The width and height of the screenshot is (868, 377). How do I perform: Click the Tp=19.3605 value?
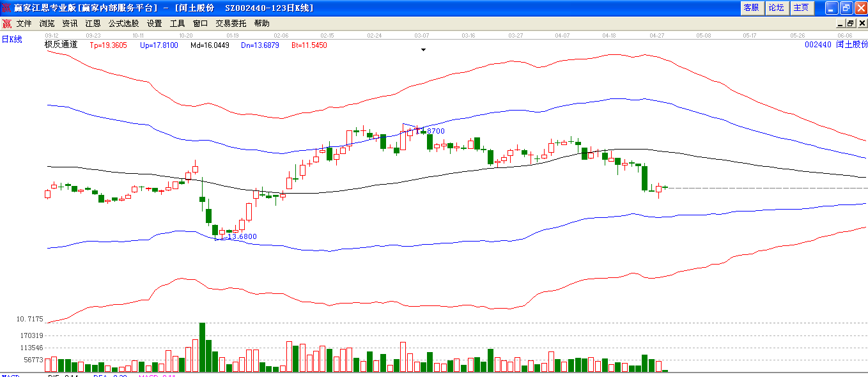tap(108, 45)
